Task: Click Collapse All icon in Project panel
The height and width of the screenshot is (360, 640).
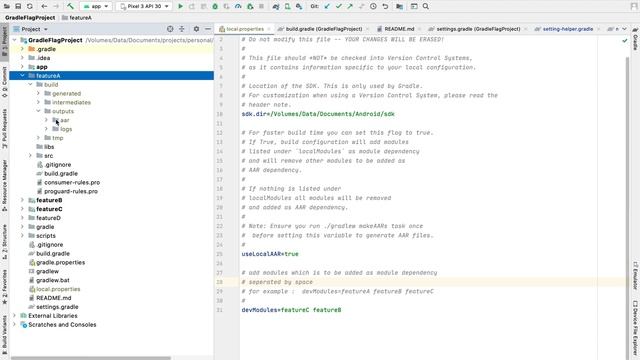Action: pos(182,29)
